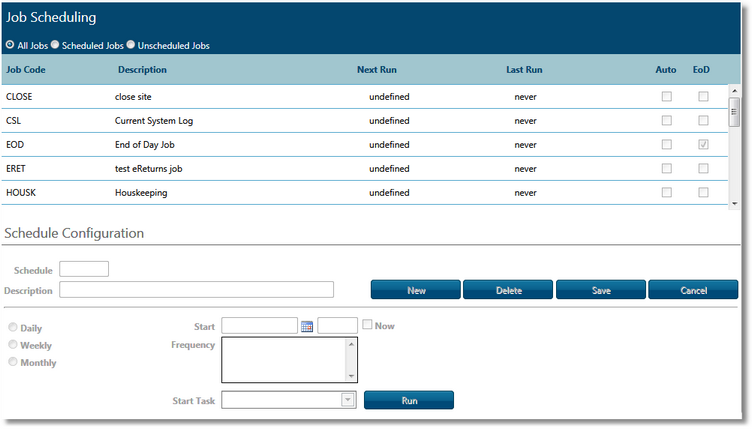
Task: Tick the Auto checkbox for EOD job
Action: [667, 144]
